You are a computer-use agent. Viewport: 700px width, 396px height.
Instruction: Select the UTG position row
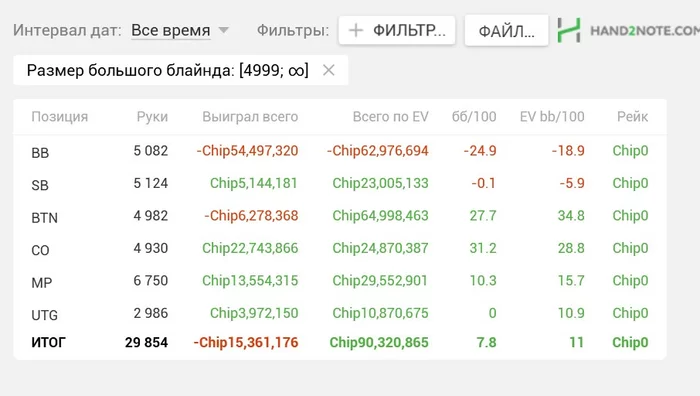[340, 313]
